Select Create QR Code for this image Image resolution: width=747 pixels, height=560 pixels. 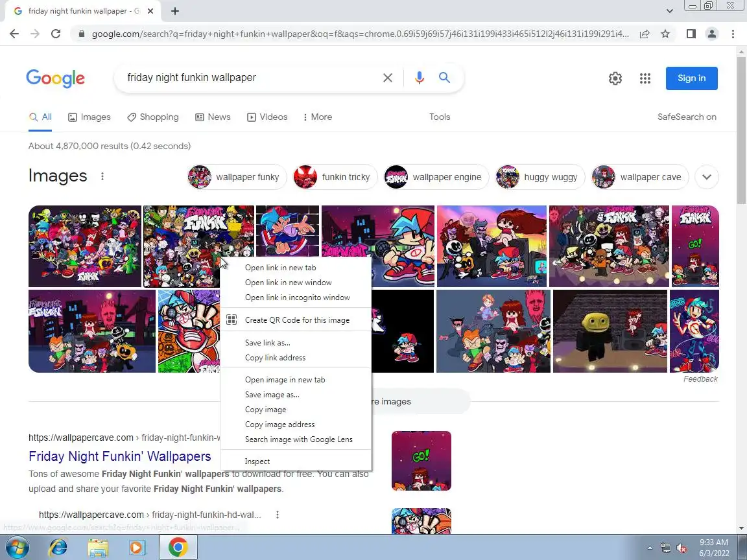tap(296, 320)
